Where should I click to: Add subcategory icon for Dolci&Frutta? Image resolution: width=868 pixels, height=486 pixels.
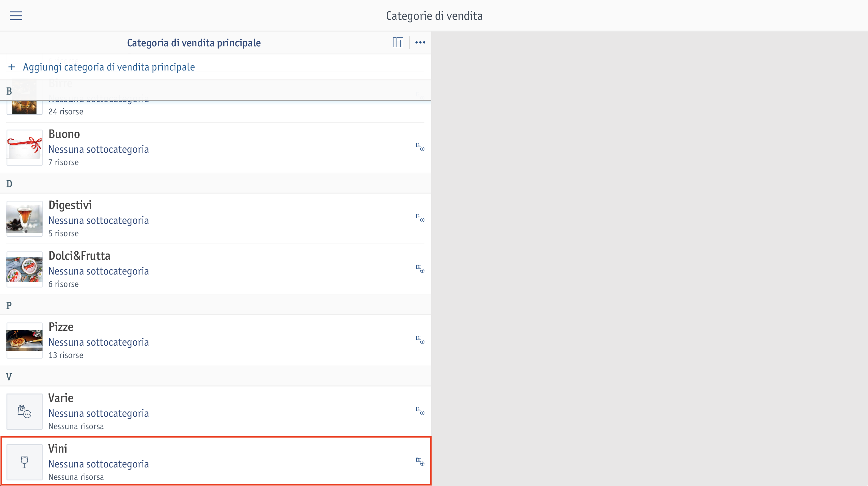point(420,269)
